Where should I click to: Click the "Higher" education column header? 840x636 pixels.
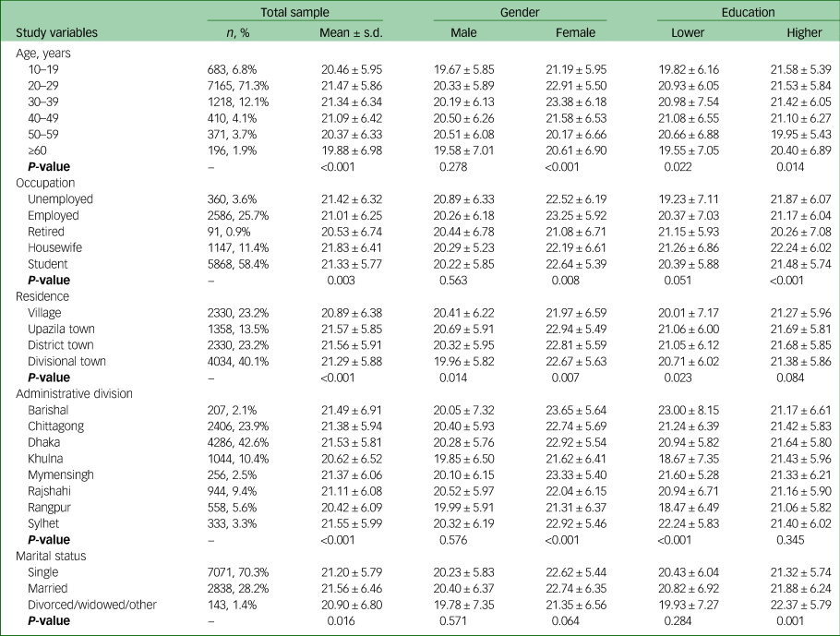coord(804,32)
